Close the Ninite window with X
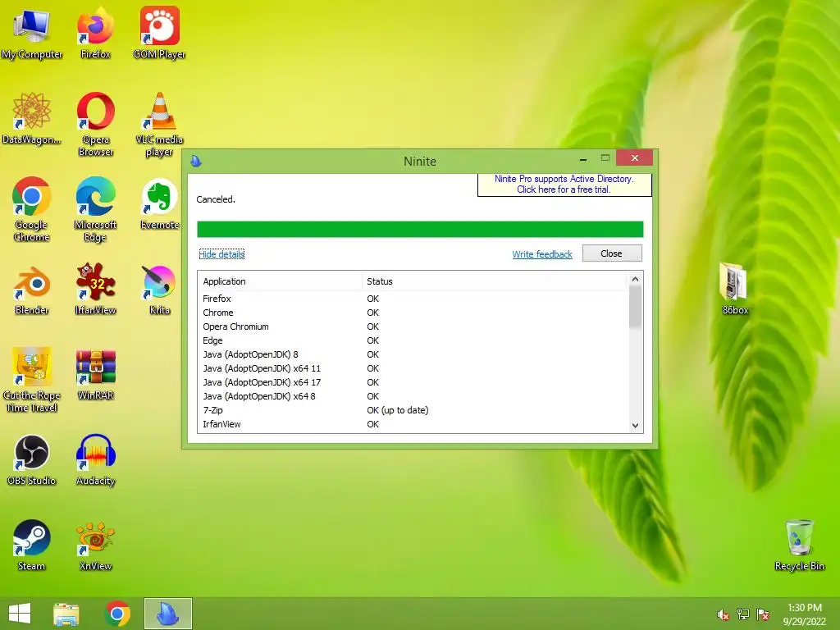The width and height of the screenshot is (840, 630). pyautogui.click(x=634, y=158)
